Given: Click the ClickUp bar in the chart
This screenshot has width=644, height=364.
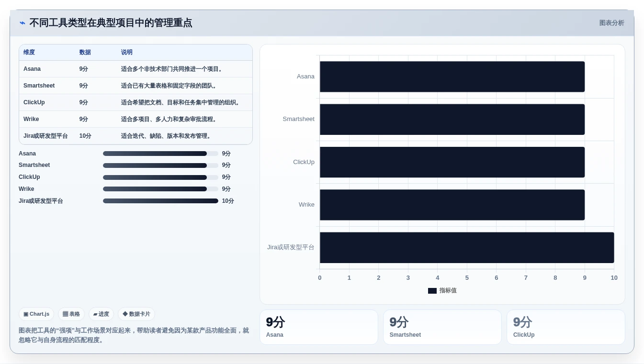Looking at the screenshot, I should coord(452,162).
